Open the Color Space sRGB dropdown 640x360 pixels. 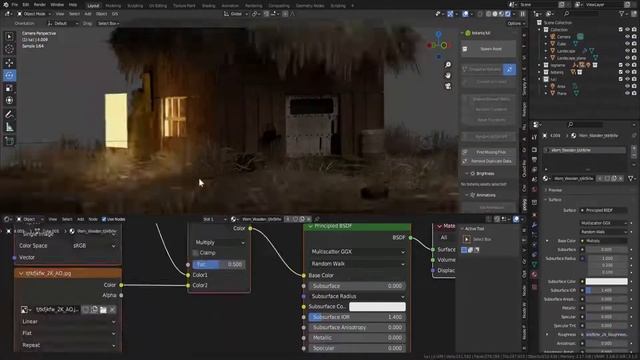93,246
